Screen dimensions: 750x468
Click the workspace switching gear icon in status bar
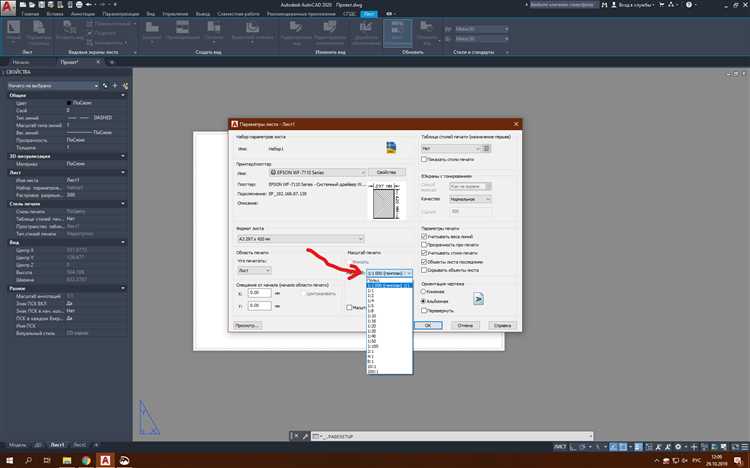click(678, 447)
